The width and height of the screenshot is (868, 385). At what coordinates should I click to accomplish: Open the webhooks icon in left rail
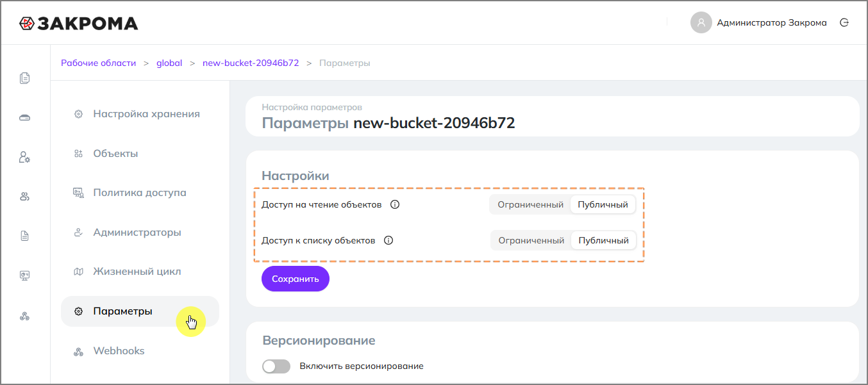coord(25,316)
